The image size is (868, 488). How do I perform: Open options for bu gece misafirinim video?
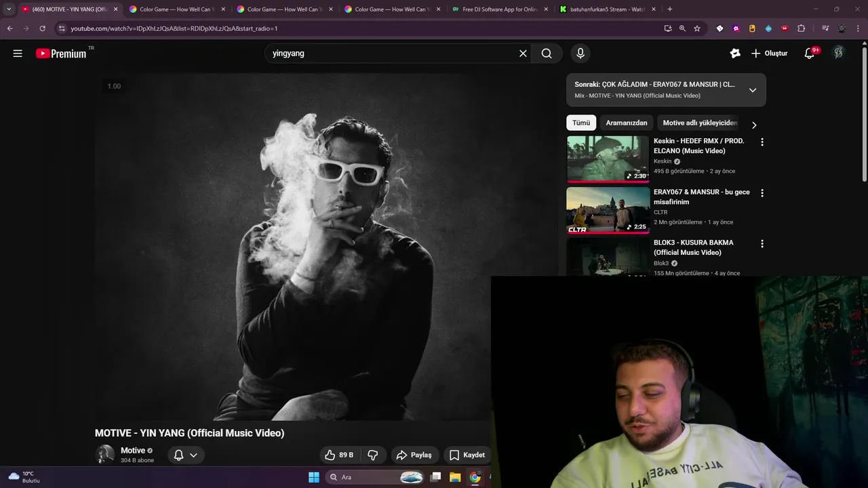[762, 193]
